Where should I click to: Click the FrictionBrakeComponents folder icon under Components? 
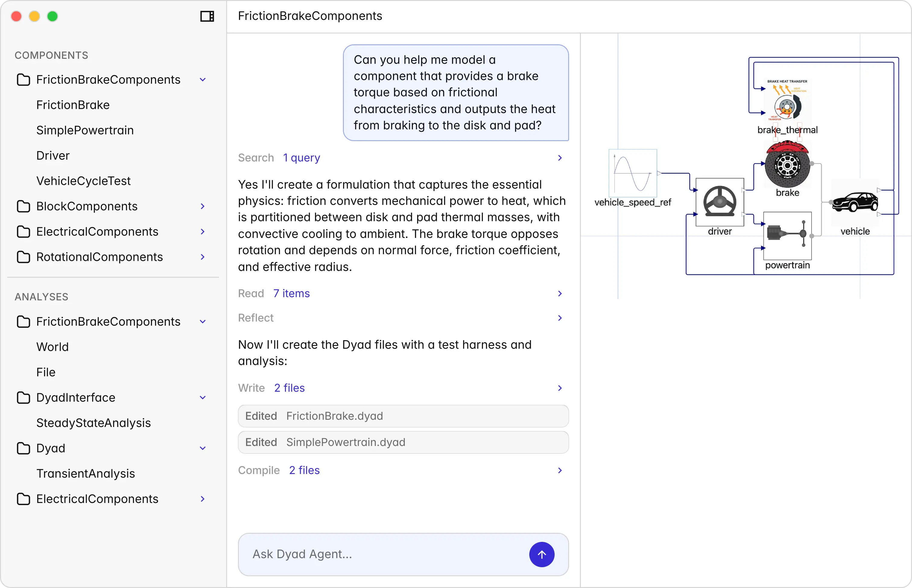[23, 80]
